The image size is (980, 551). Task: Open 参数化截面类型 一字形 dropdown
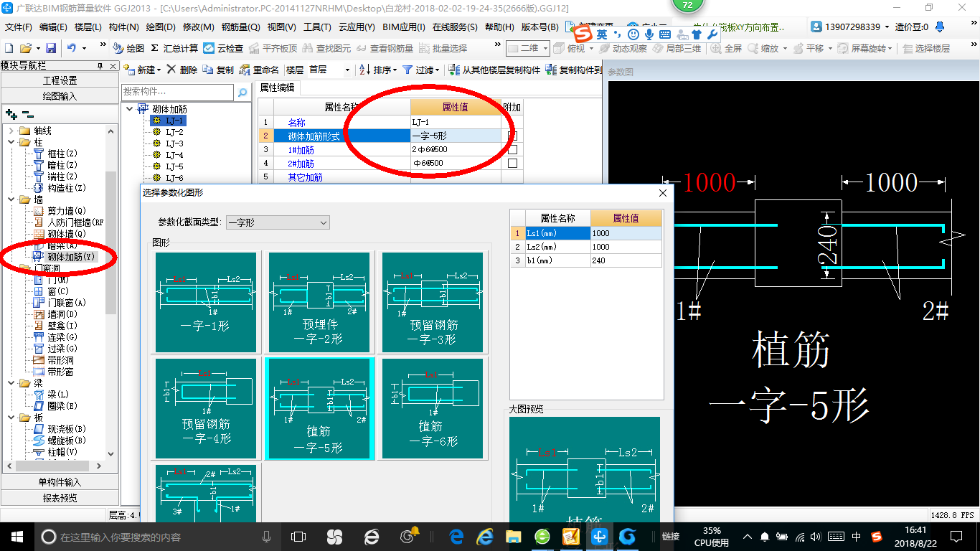tap(278, 222)
